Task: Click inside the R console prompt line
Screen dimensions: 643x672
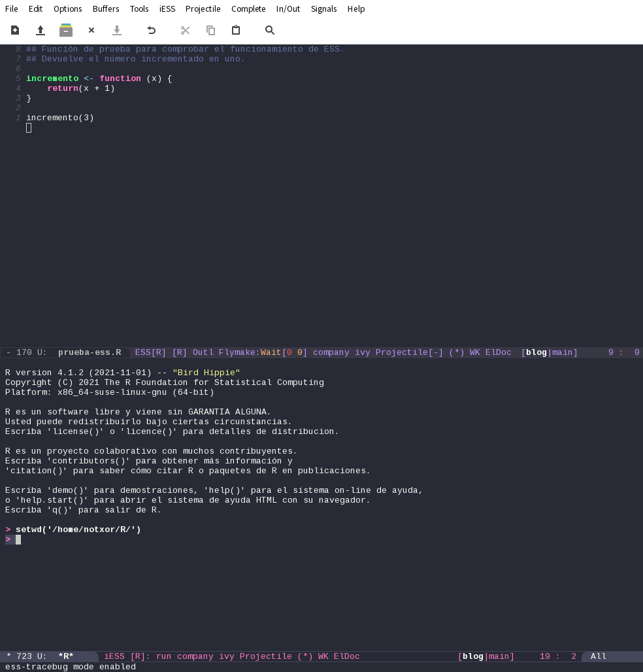Action: [x=16, y=539]
